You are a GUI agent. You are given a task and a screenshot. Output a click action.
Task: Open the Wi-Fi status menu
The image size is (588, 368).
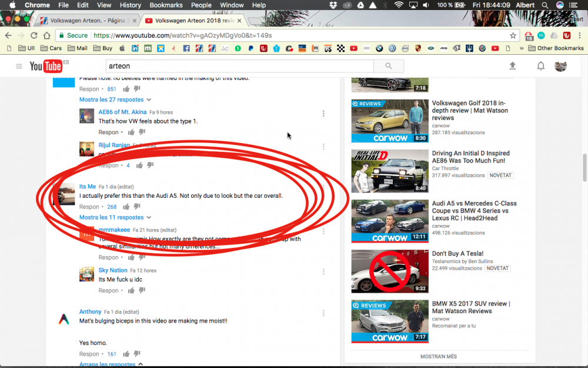(x=399, y=5)
